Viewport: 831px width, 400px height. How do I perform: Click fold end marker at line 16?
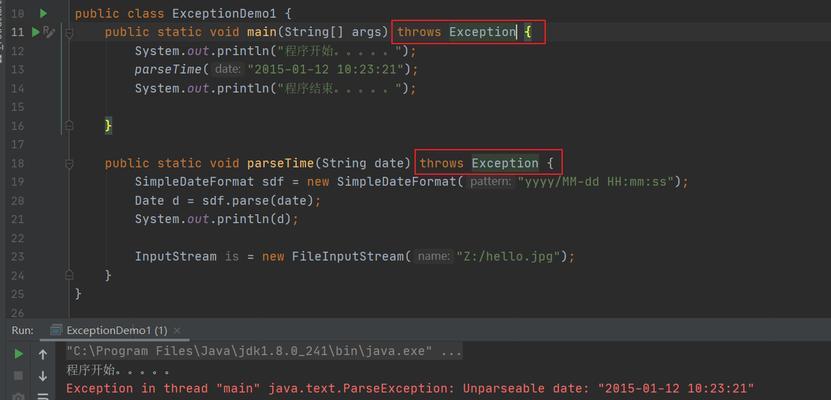tap(69, 126)
